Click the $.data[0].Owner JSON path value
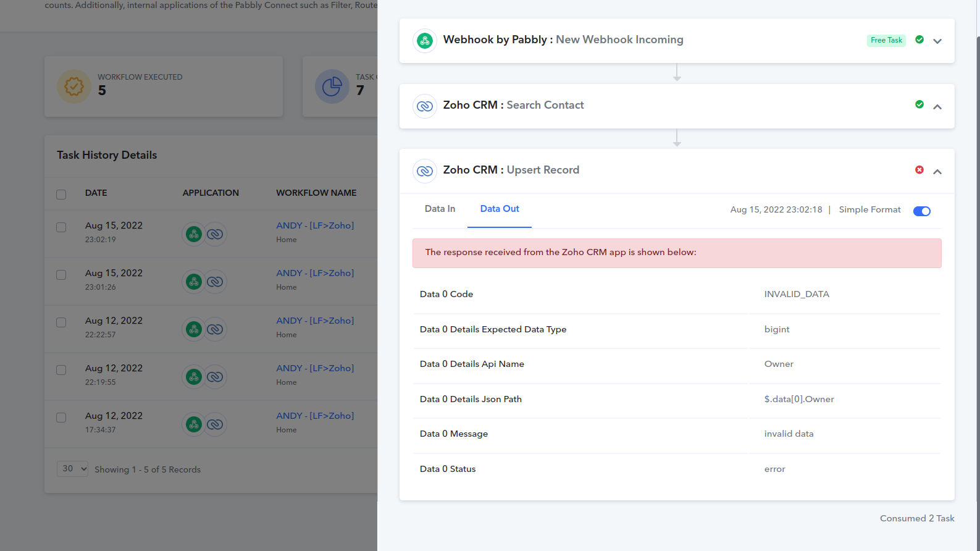 (799, 399)
